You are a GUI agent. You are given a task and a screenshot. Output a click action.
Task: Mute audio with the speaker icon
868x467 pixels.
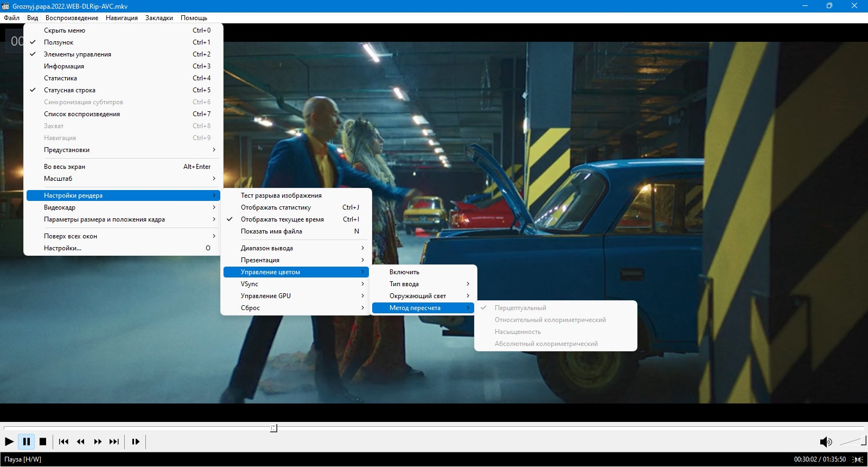tap(825, 441)
